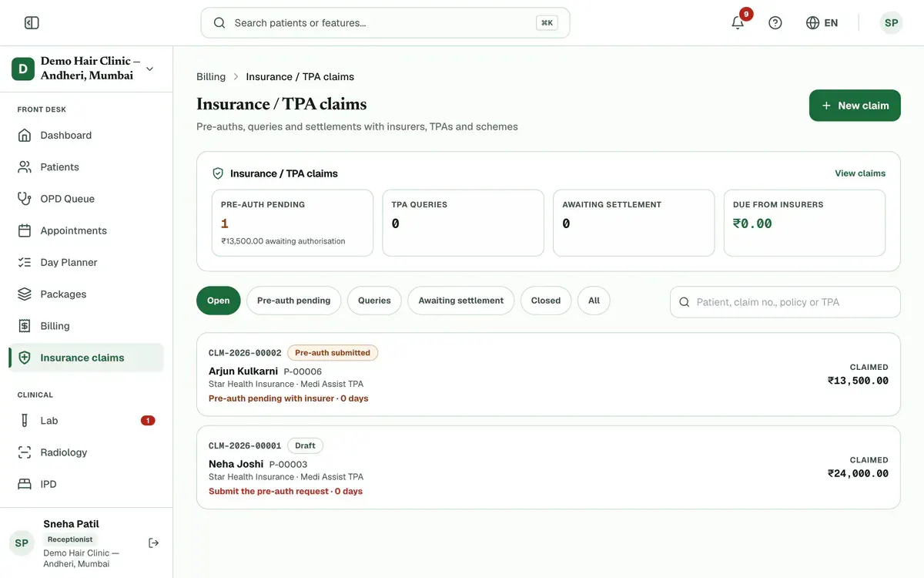Click the Draft status badge
The width and height of the screenshot is (924, 578).
tap(306, 445)
